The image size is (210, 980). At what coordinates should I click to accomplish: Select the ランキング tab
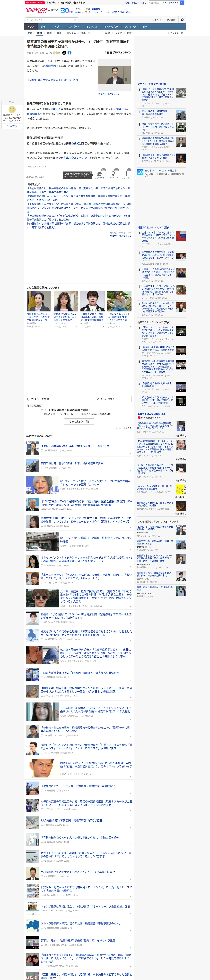(x=130, y=27)
